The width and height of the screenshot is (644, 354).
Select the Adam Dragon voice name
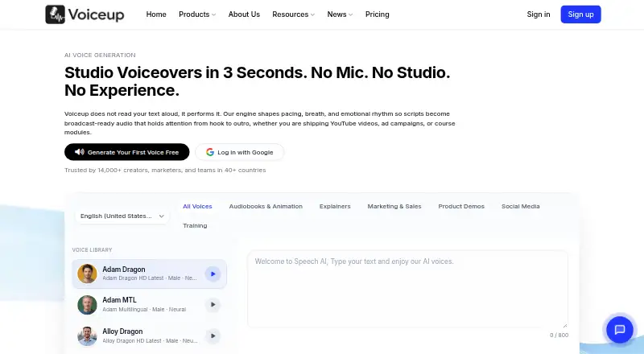coord(124,270)
